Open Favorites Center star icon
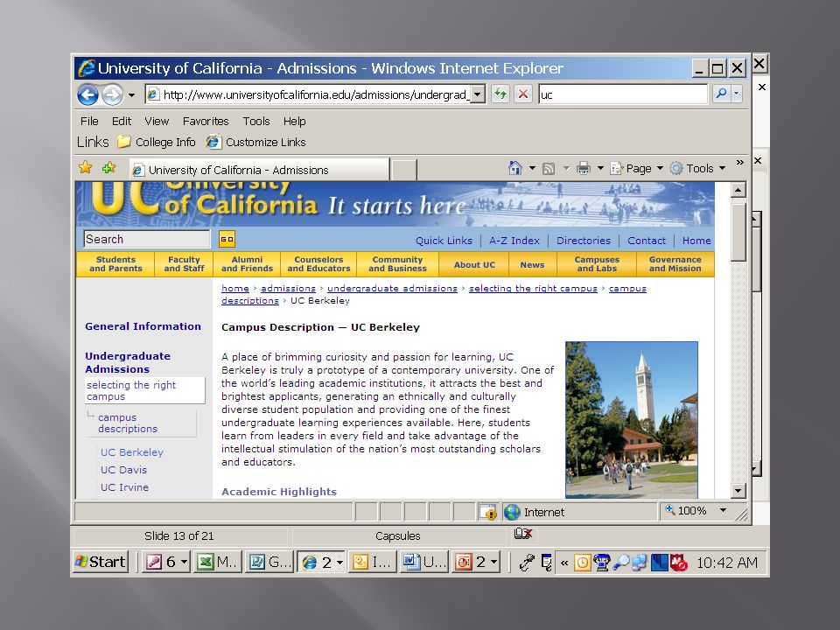Screen dimensions: 840x630 [x=85, y=168]
